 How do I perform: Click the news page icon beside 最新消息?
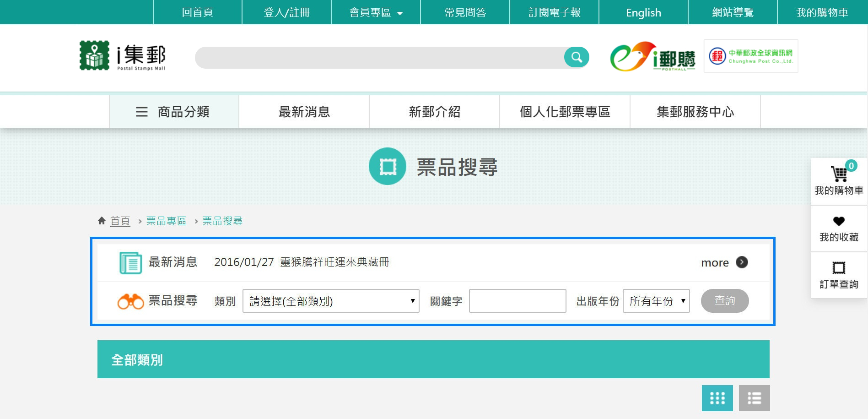pyautogui.click(x=130, y=262)
